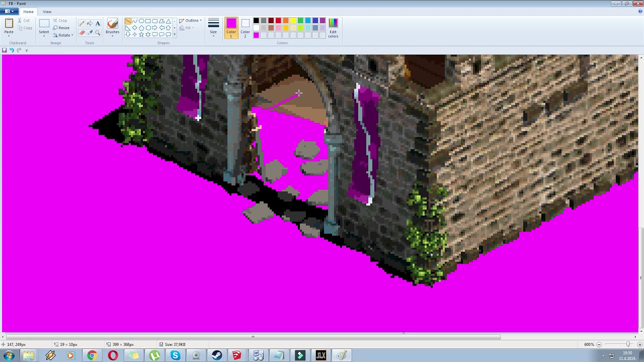Switch to the Home tab
Image resolution: width=644 pixels, height=362 pixels.
[x=28, y=12]
